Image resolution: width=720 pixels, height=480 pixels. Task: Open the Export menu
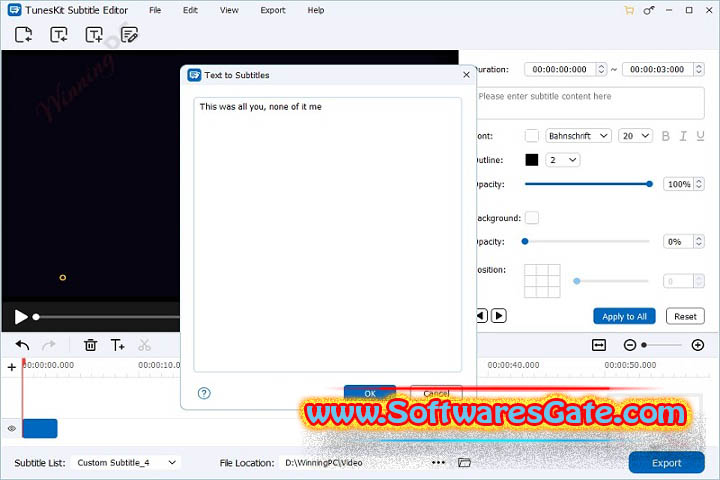(x=273, y=10)
